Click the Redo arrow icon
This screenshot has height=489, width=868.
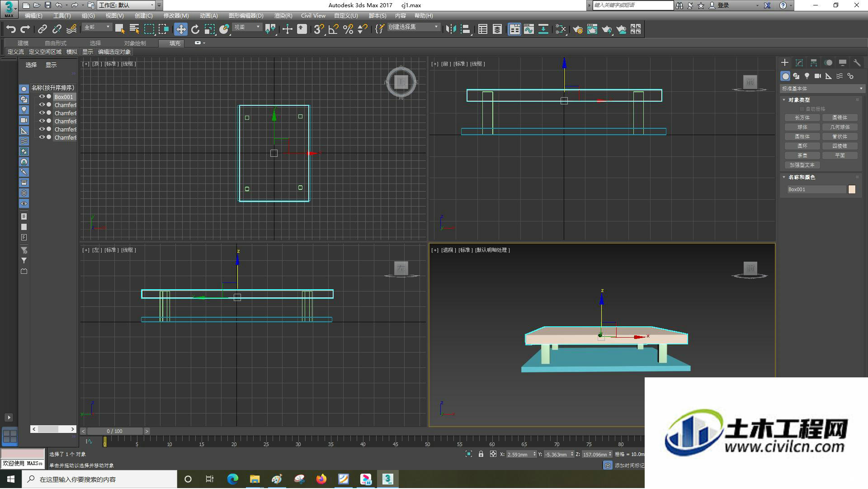(x=25, y=29)
